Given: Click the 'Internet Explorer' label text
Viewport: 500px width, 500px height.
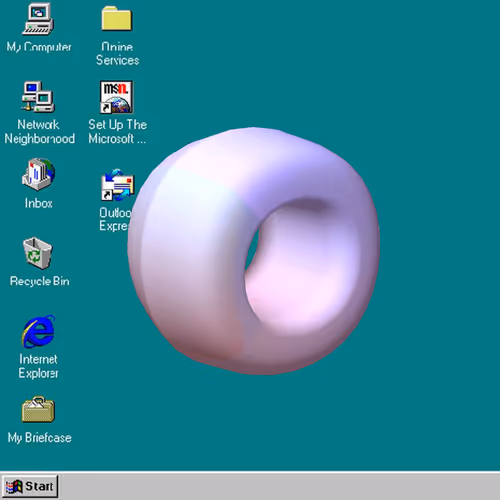Looking at the screenshot, I should point(38,366).
